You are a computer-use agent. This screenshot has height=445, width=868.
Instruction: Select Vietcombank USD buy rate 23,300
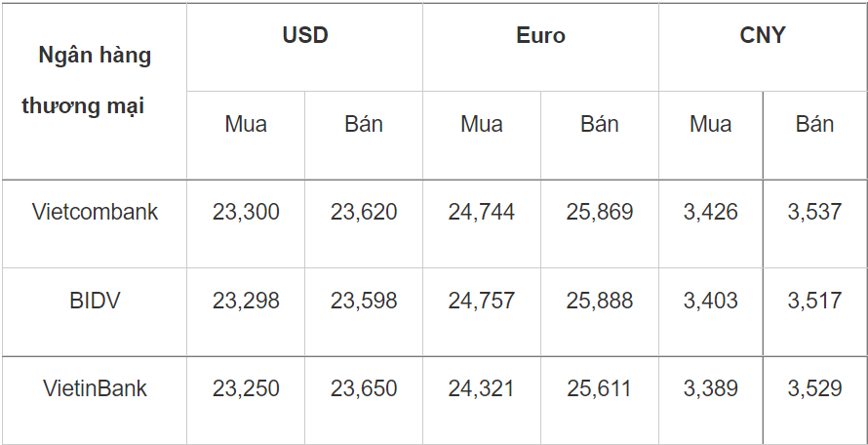246,212
